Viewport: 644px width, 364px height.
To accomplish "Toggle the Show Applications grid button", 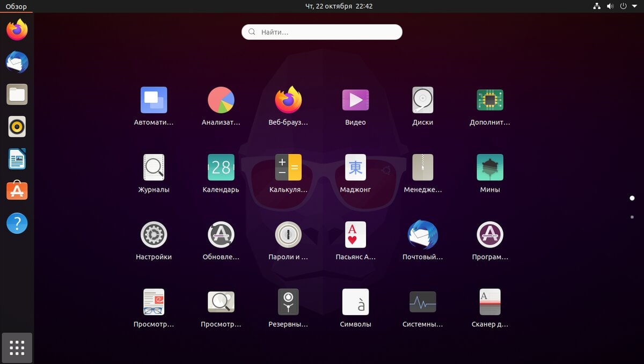I will pos(17,348).
